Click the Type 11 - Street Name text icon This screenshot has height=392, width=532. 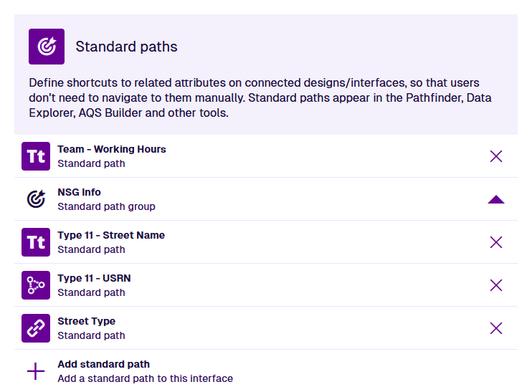tap(36, 242)
